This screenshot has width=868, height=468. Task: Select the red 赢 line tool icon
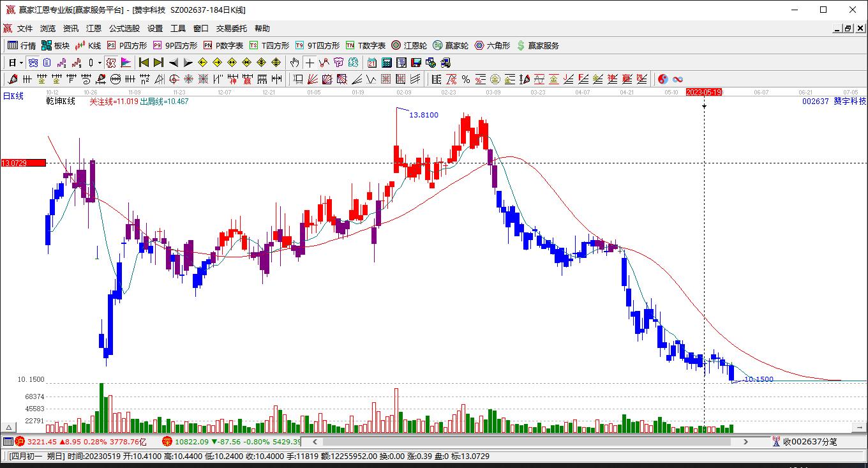tap(248, 79)
